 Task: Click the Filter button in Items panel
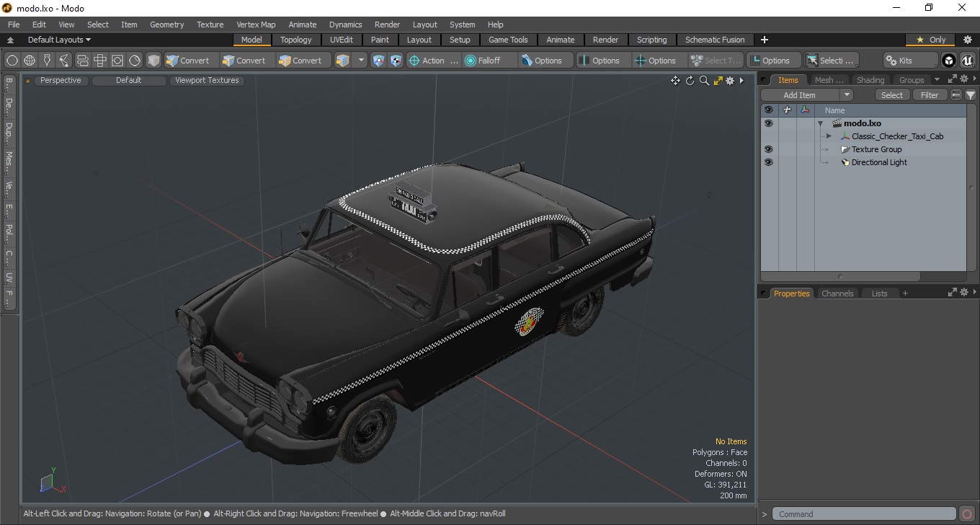[x=930, y=95]
